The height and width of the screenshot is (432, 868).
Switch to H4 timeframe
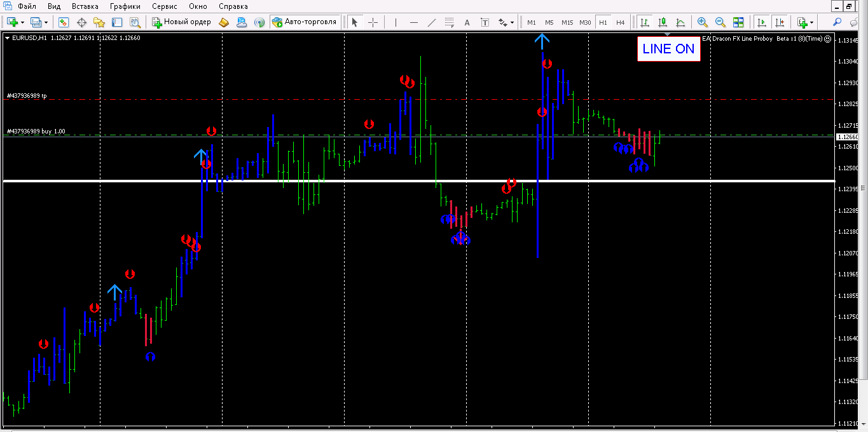[621, 22]
